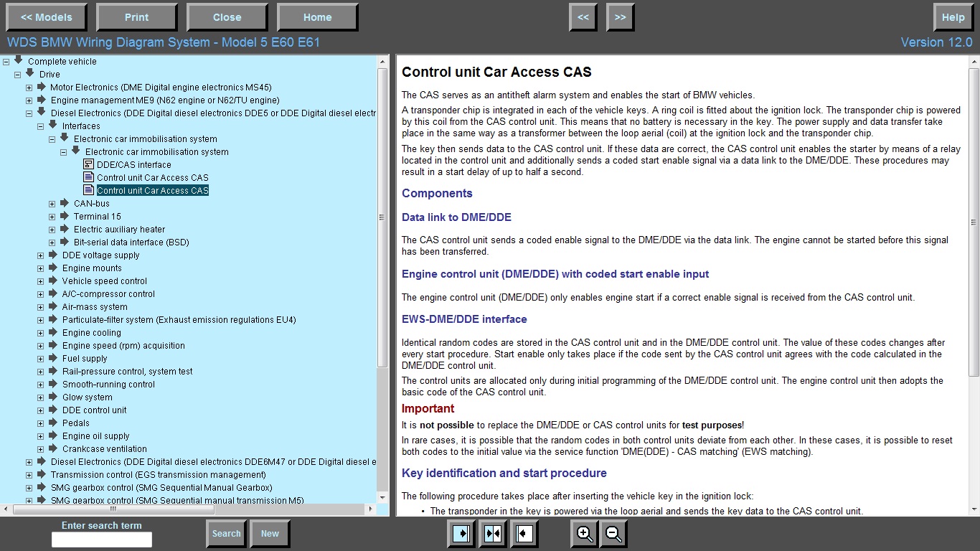
Task: Expand Transmission control (EGS) node
Action: pos(29,475)
